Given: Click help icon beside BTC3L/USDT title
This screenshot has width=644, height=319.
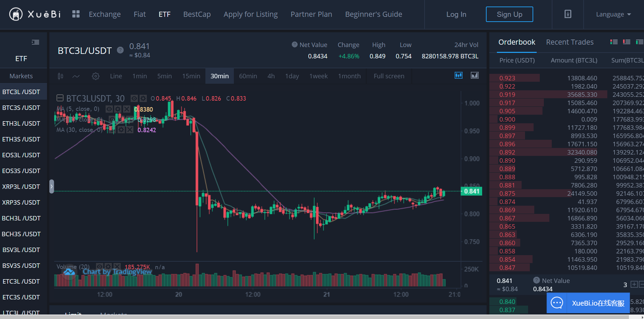Looking at the screenshot, I should tap(120, 50).
